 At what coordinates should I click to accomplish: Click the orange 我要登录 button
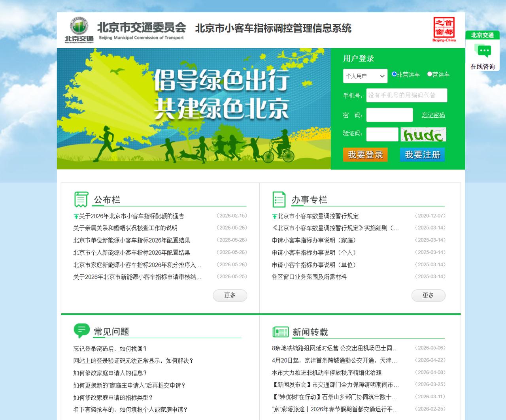click(365, 154)
